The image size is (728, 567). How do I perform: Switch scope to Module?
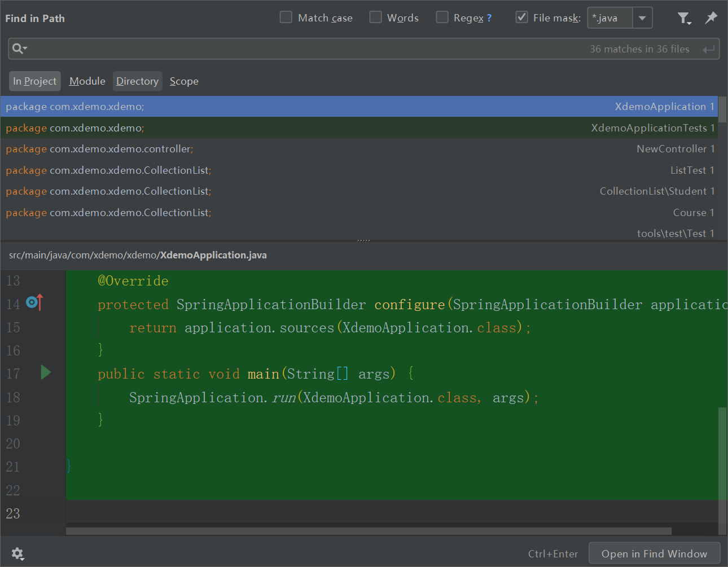(x=86, y=81)
